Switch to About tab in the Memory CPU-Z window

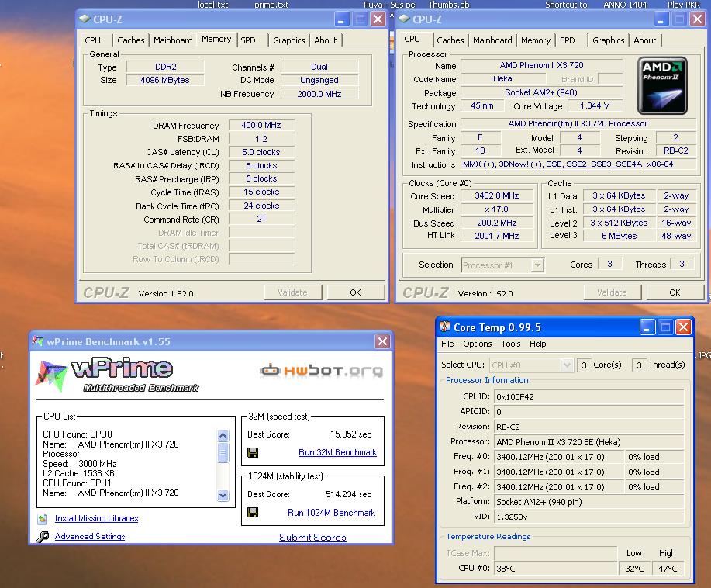325,40
